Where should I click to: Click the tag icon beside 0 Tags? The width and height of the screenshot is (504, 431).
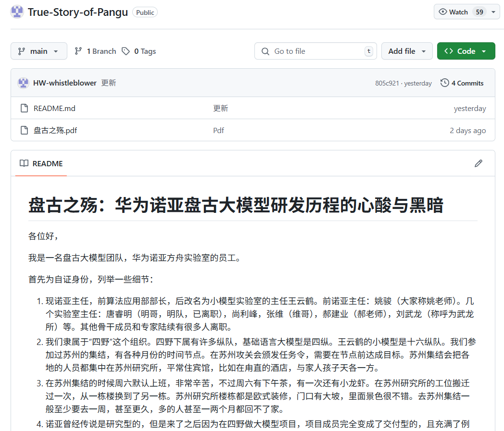click(x=126, y=51)
